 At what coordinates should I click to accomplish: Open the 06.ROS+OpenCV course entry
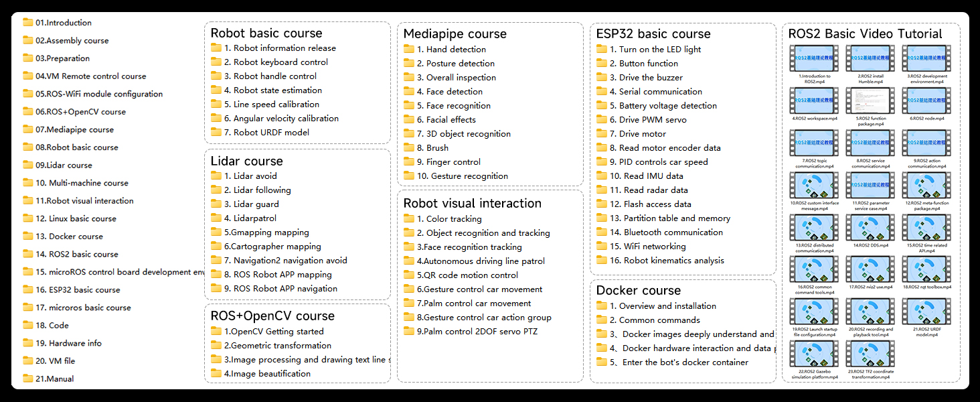coord(81,111)
